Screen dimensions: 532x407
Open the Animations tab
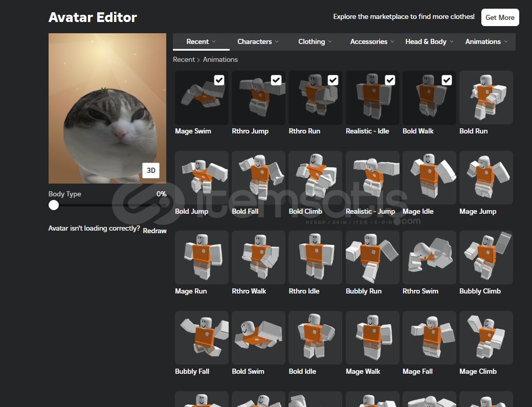[x=486, y=42]
